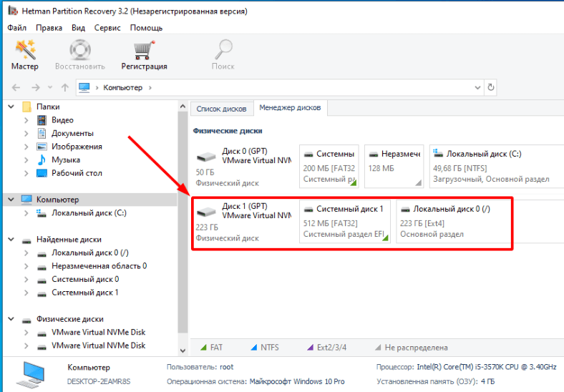Select Локальный диск 0 (/) in tree
Viewport: 564px width, 392px height.
point(90,253)
